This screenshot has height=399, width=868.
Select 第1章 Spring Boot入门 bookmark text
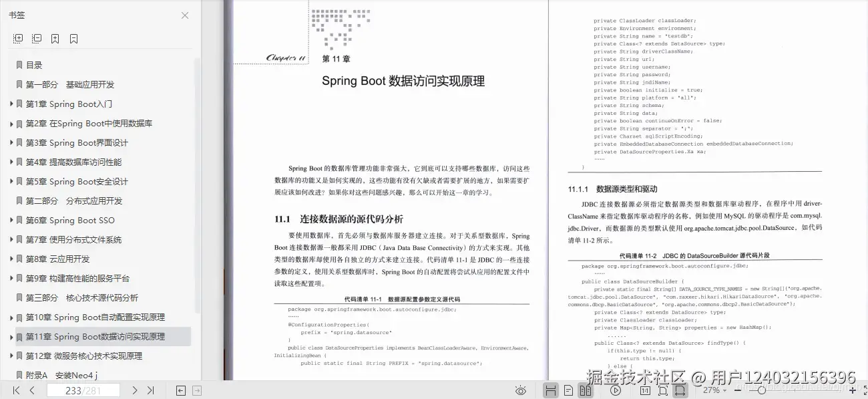(69, 104)
